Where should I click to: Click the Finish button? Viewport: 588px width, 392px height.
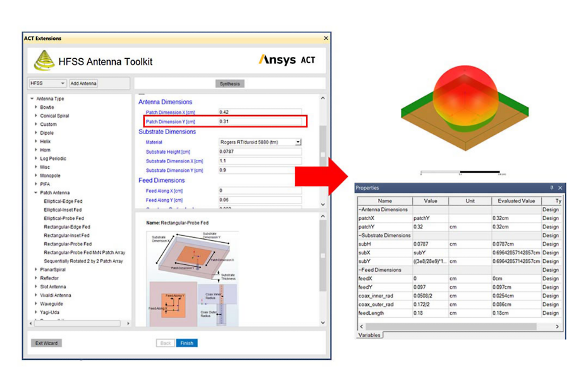click(x=187, y=343)
